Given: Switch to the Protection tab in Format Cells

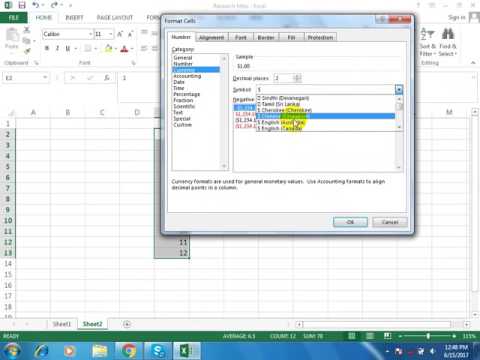Looking at the screenshot, I should [320, 37].
